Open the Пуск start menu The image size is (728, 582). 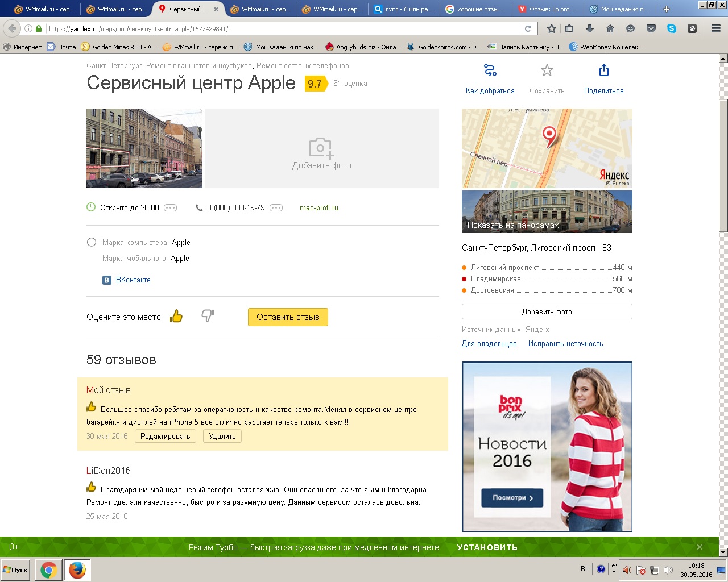tap(16, 570)
